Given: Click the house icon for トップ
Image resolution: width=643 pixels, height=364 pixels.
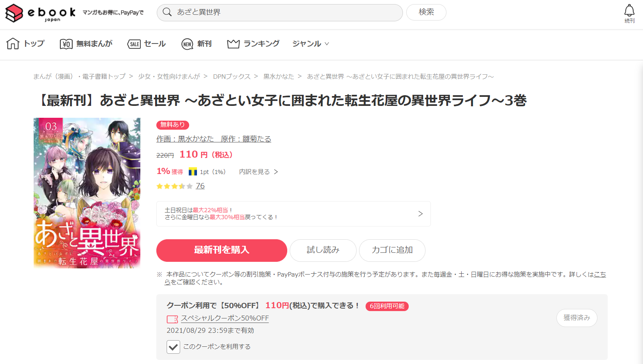Looking at the screenshot, I should (x=13, y=43).
